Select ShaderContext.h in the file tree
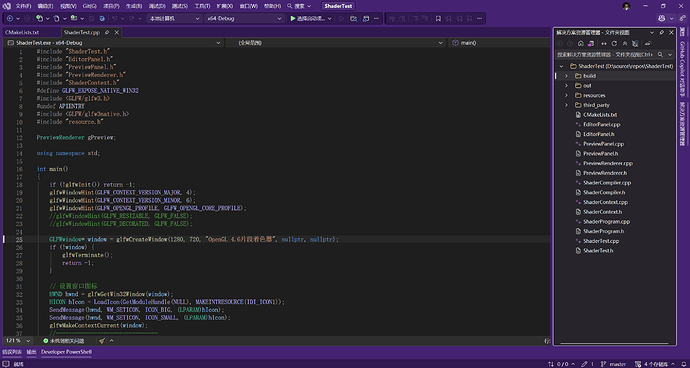The width and height of the screenshot is (690, 368). pyautogui.click(x=602, y=211)
